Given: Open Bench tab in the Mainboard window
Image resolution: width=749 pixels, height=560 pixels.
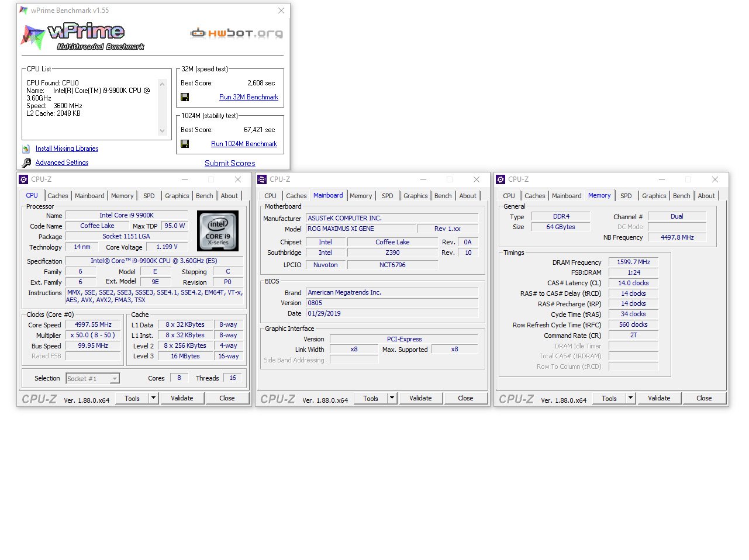Looking at the screenshot, I should 443,196.
